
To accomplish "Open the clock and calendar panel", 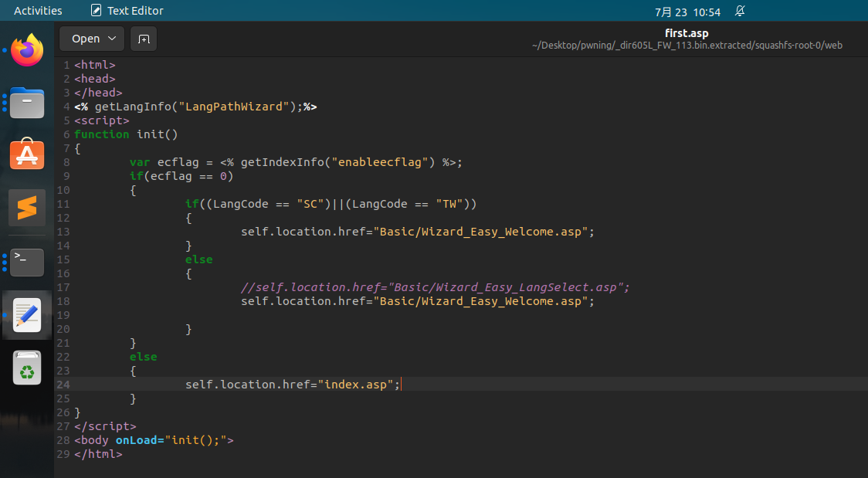I will (687, 12).
